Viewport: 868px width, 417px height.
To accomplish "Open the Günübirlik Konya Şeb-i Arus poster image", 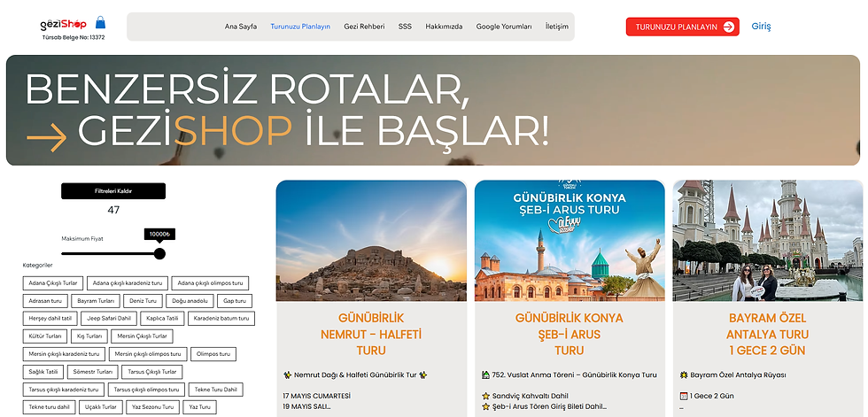I will [570, 241].
